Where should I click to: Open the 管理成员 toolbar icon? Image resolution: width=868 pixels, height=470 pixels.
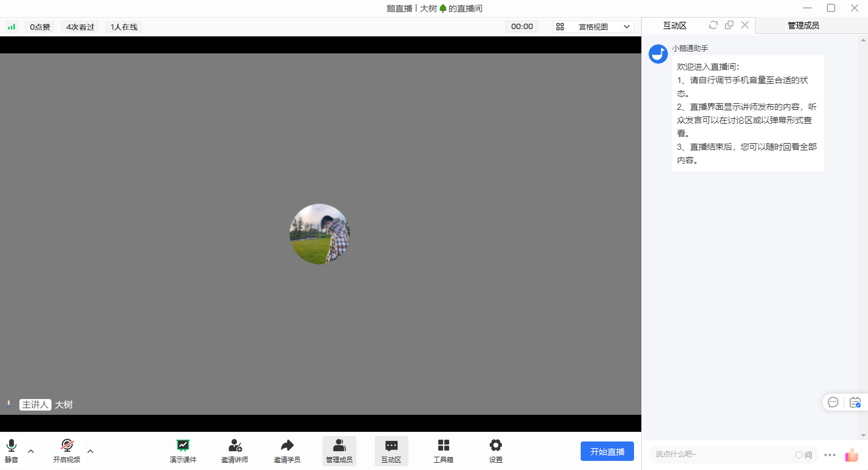click(339, 451)
